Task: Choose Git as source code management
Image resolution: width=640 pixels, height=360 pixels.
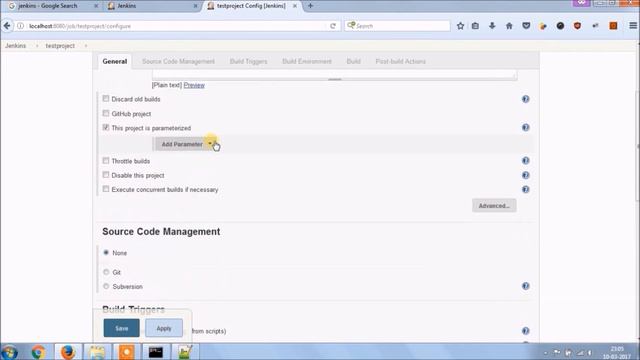Action: point(106,272)
